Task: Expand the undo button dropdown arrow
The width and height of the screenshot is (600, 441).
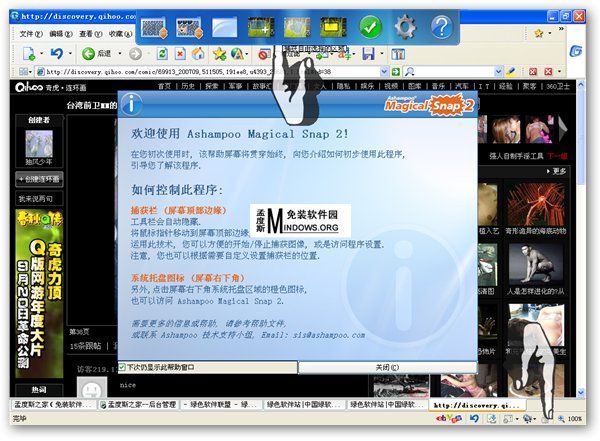Action: (70, 54)
